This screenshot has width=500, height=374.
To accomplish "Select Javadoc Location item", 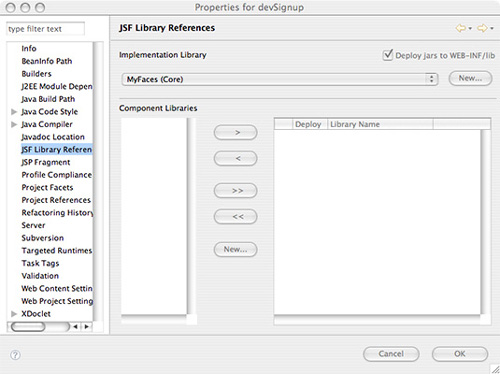I will 53,137.
